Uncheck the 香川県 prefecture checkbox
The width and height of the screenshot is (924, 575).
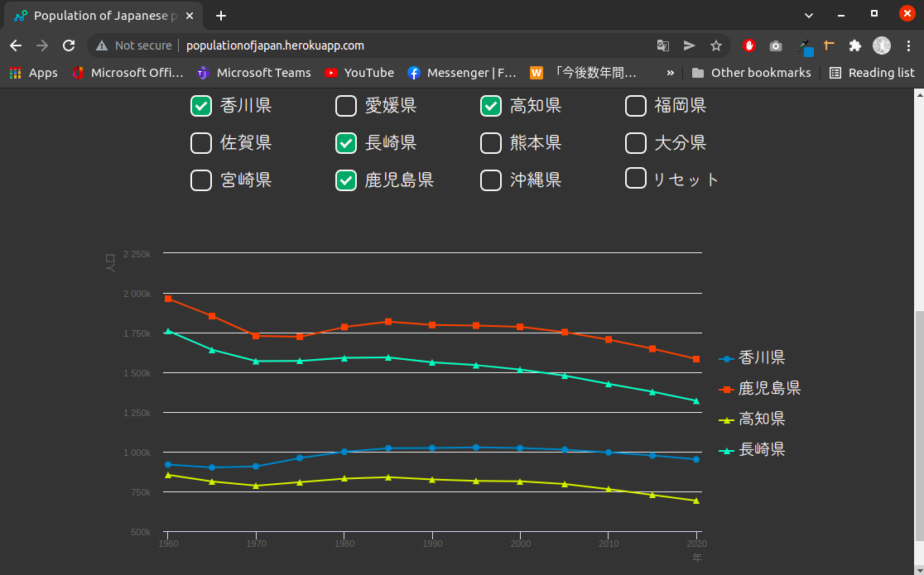200,106
